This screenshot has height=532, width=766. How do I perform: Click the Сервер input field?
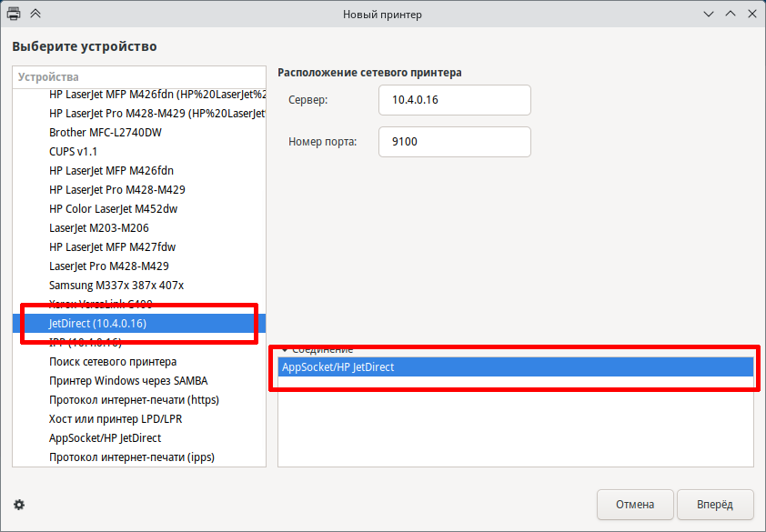pyautogui.click(x=454, y=100)
